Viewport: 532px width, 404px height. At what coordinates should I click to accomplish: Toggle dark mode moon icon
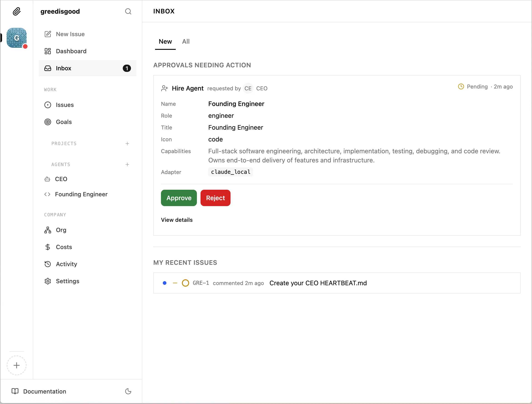click(128, 391)
